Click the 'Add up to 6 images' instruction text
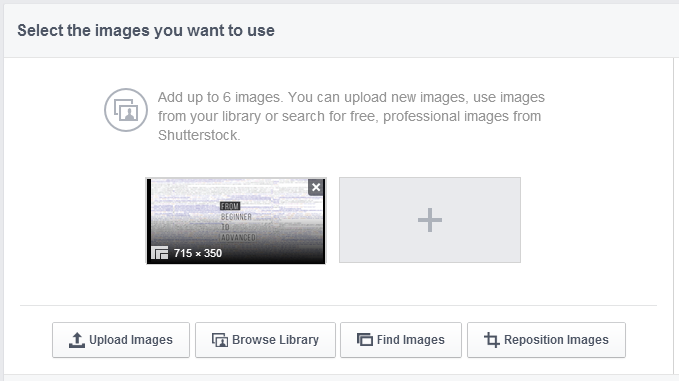This screenshot has width=679, height=381. click(220, 97)
